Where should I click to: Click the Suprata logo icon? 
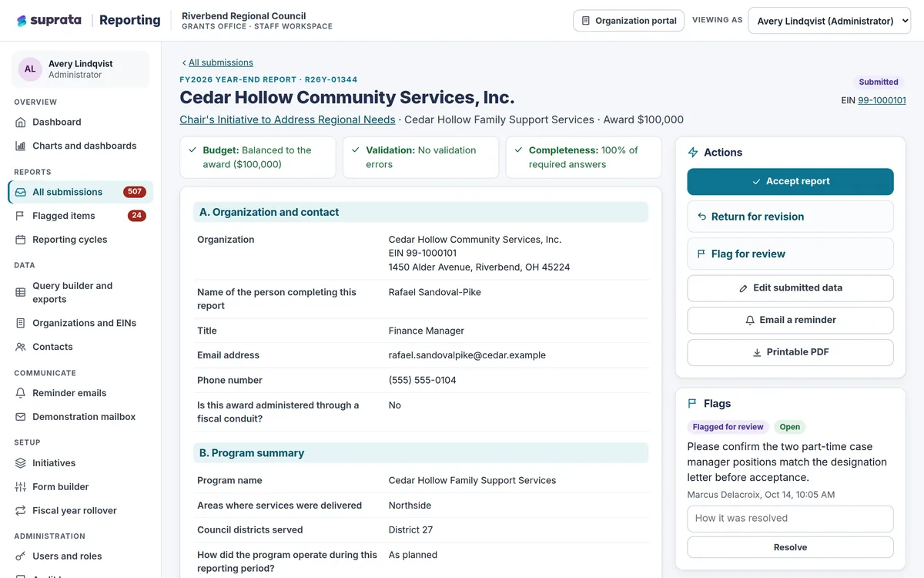coord(22,21)
